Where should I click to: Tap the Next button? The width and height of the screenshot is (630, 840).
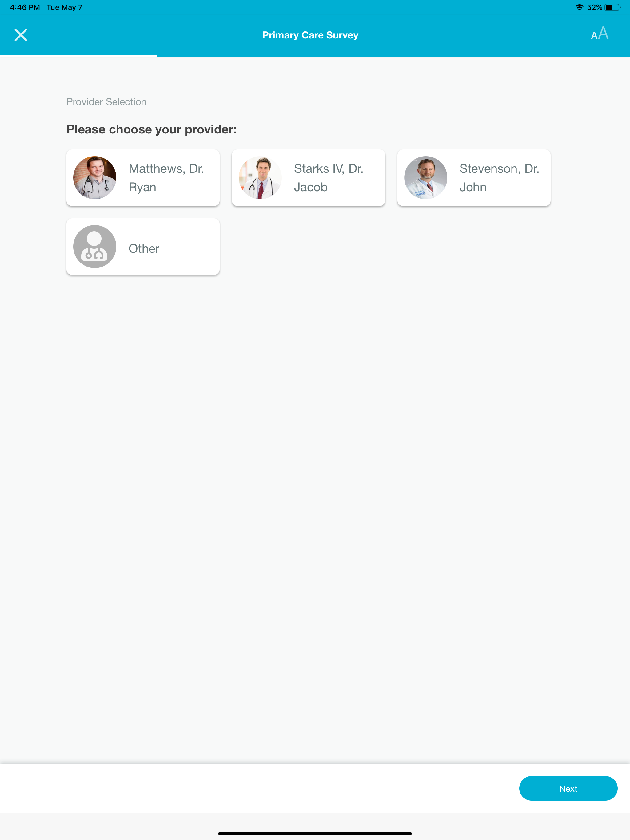(568, 788)
